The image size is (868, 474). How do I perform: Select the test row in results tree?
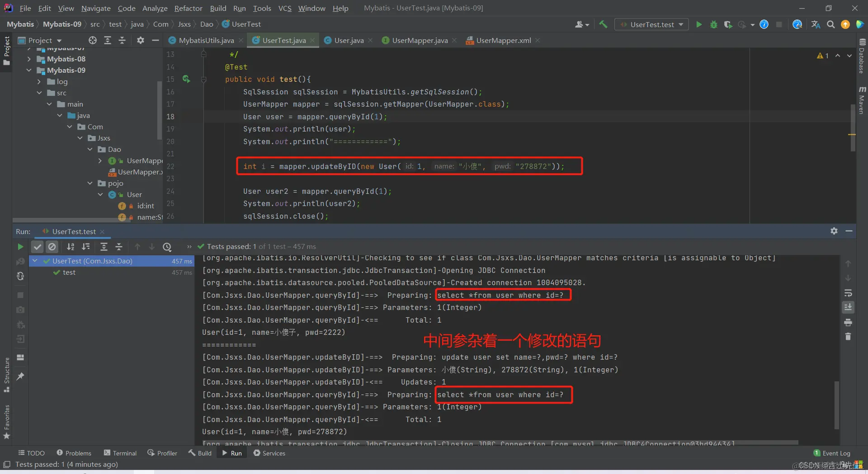111,272
